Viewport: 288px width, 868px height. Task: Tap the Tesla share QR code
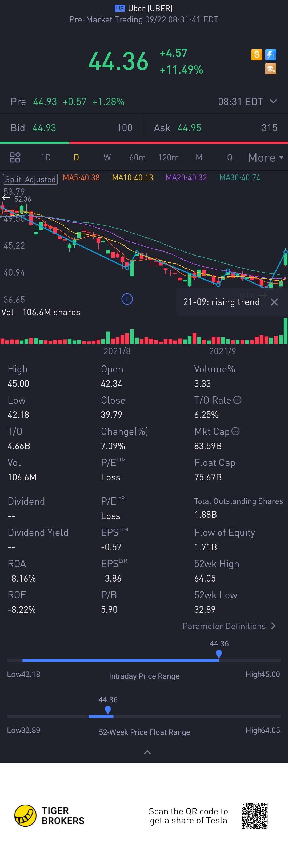(x=255, y=815)
